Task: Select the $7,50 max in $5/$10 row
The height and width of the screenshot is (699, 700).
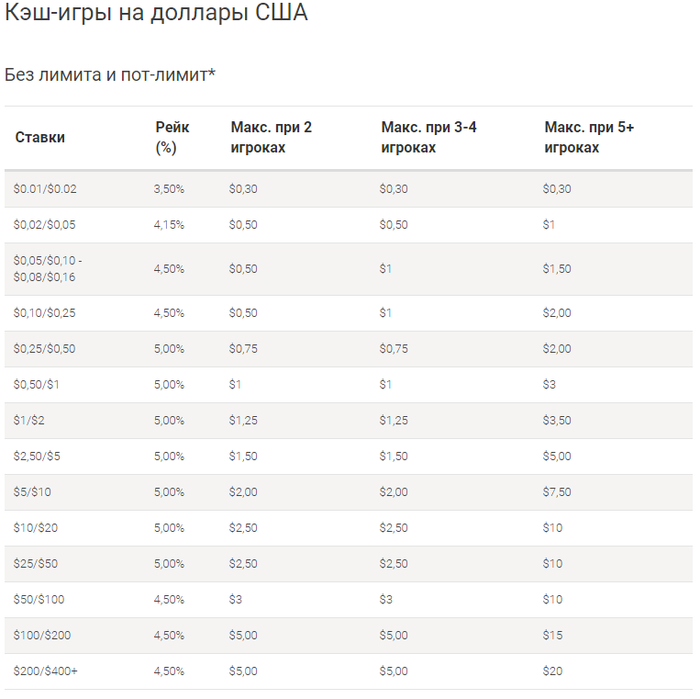Action: tap(557, 492)
